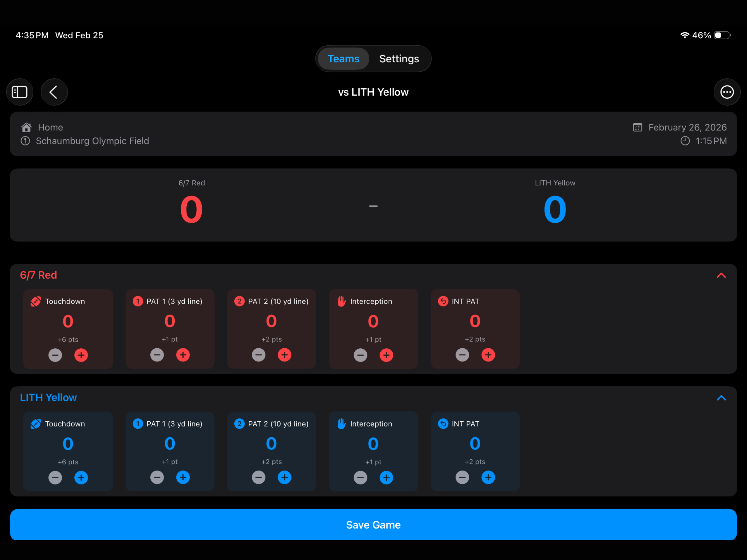747x560 pixels.
Task: Click the blue INT PAT return icon
Action: tap(443, 424)
